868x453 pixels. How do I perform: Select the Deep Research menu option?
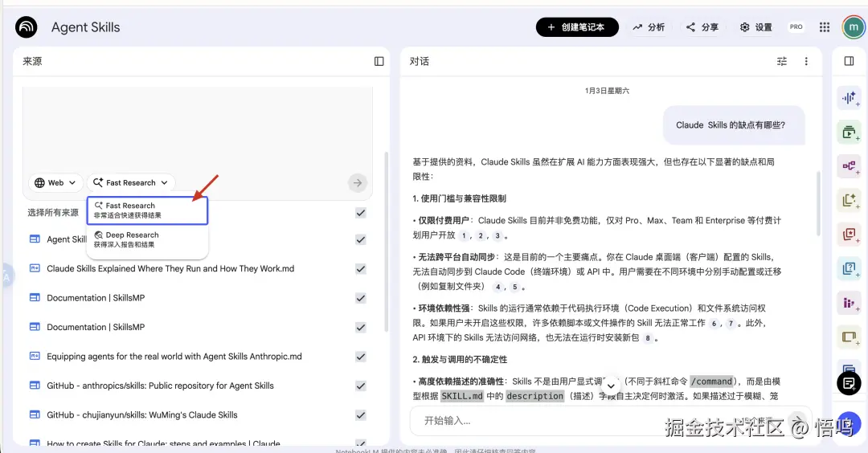pyautogui.click(x=147, y=239)
